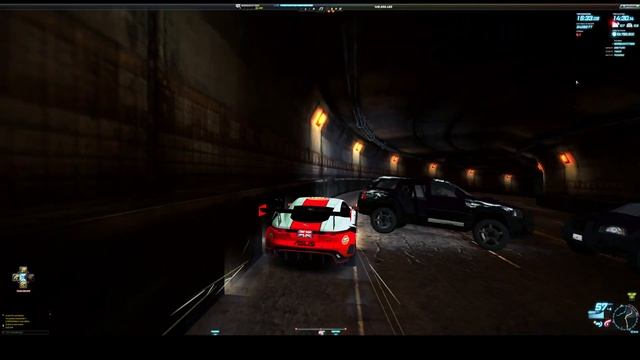Open the circular minimap at bottom right
The image size is (640, 360).
click(x=625, y=318)
